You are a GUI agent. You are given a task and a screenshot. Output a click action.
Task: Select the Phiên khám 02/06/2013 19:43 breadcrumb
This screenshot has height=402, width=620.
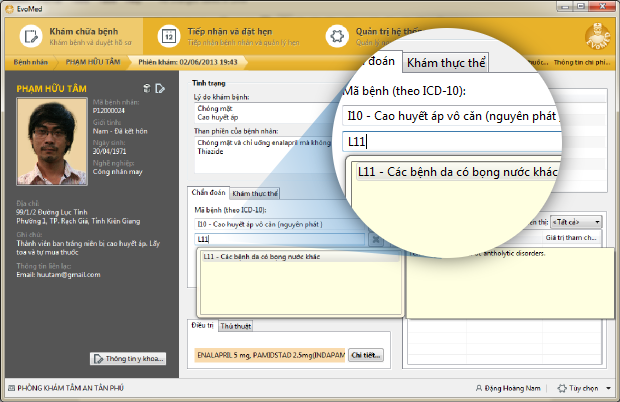188,62
